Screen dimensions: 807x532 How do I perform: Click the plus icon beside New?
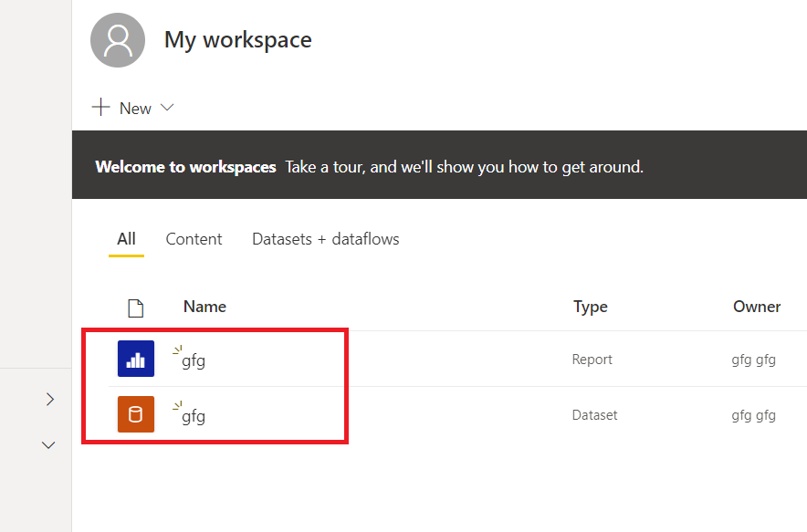click(100, 108)
